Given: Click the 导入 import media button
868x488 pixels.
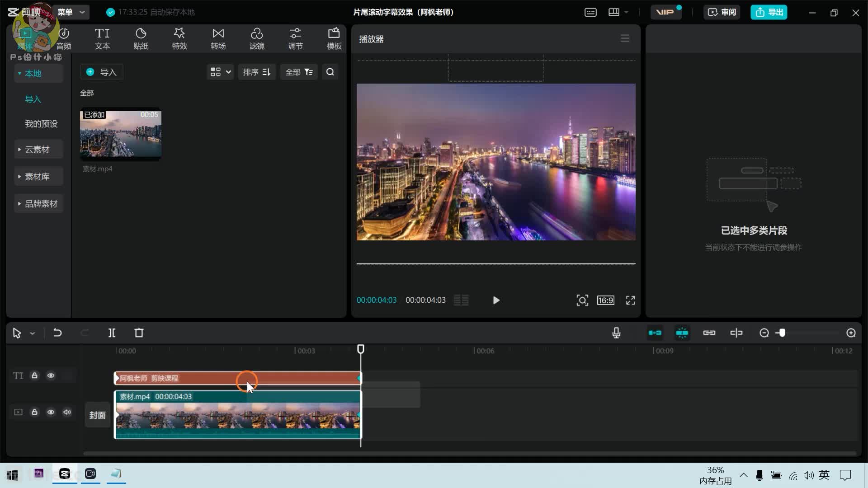Looking at the screenshot, I should (102, 72).
